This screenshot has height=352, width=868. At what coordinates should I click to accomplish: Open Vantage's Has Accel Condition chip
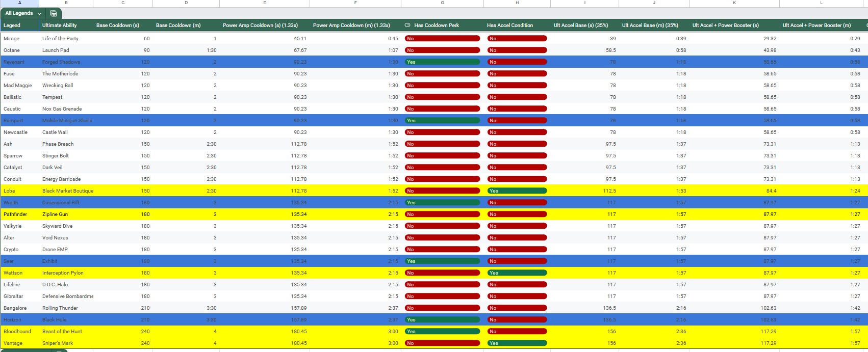[x=517, y=343]
